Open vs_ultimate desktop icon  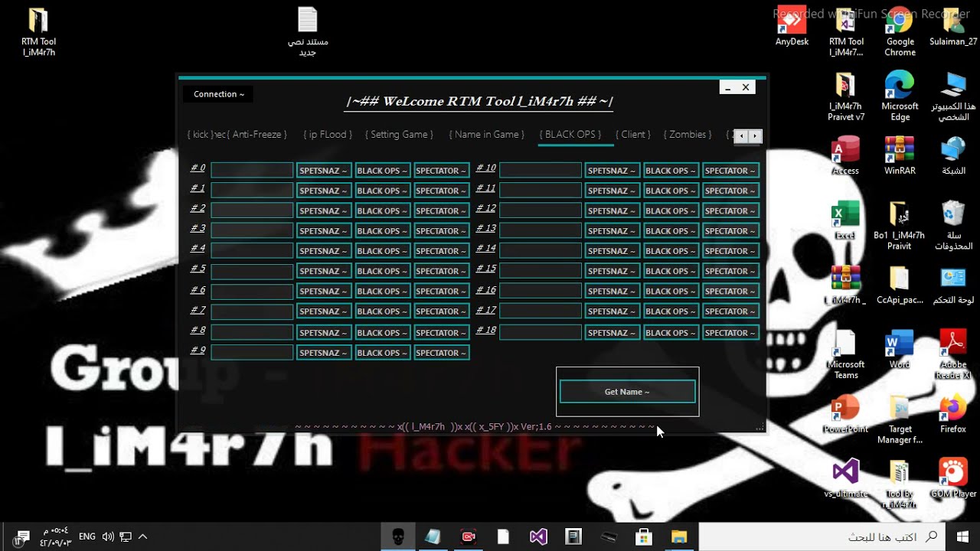pyautogui.click(x=845, y=478)
